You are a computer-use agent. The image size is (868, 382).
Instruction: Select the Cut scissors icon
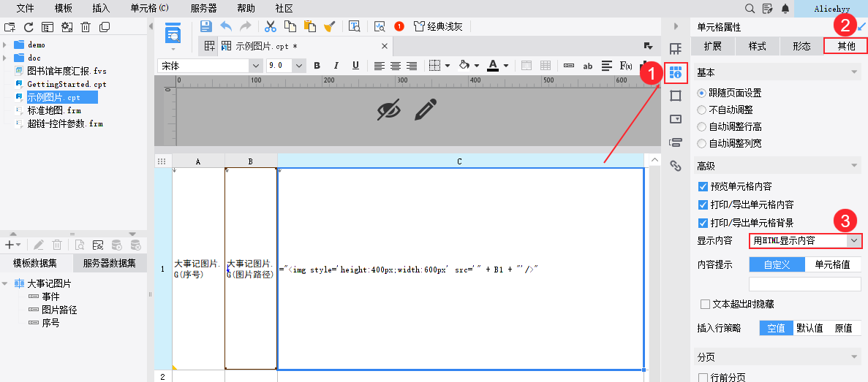click(270, 26)
